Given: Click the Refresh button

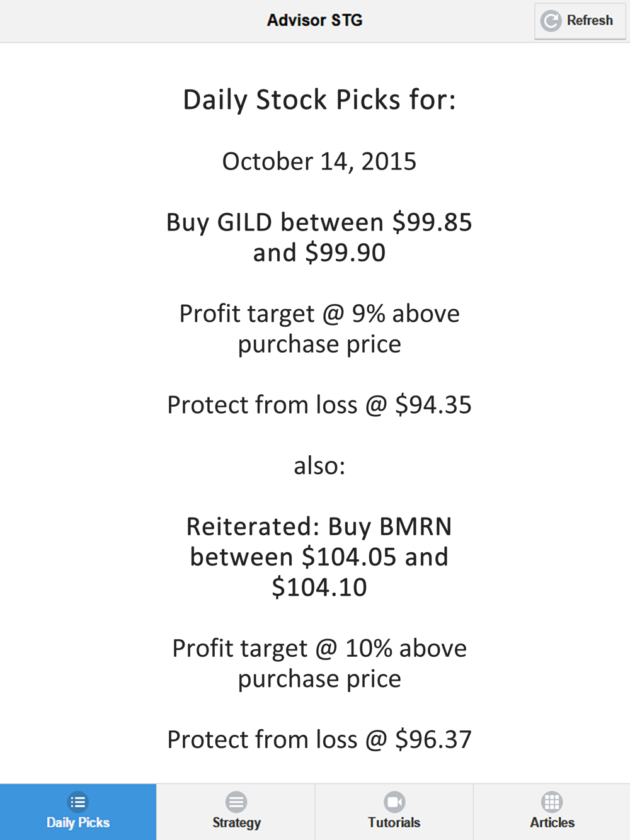Looking at the screenshot, I should (x=580, y=21).
